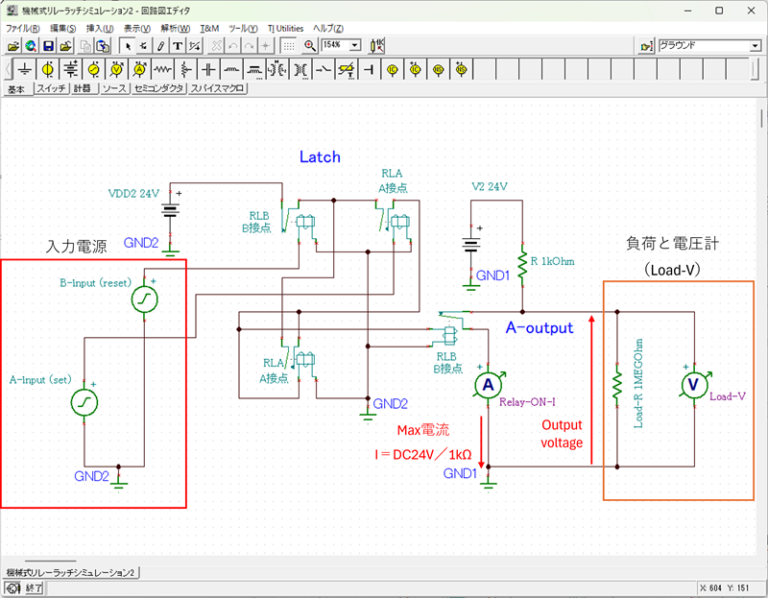Toggle the wire drawing pencil tool
The image size is (768, 598).
(x=160, y=46)
